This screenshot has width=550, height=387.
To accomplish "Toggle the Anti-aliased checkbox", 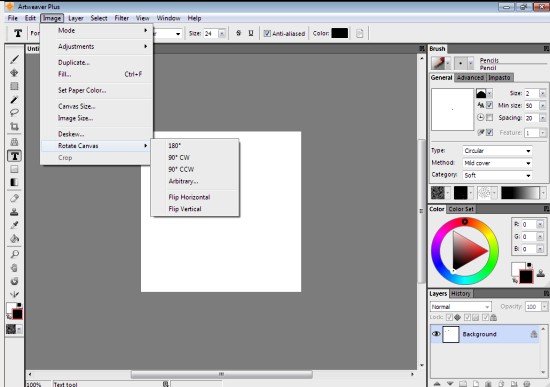I will [x=267, y=33].
